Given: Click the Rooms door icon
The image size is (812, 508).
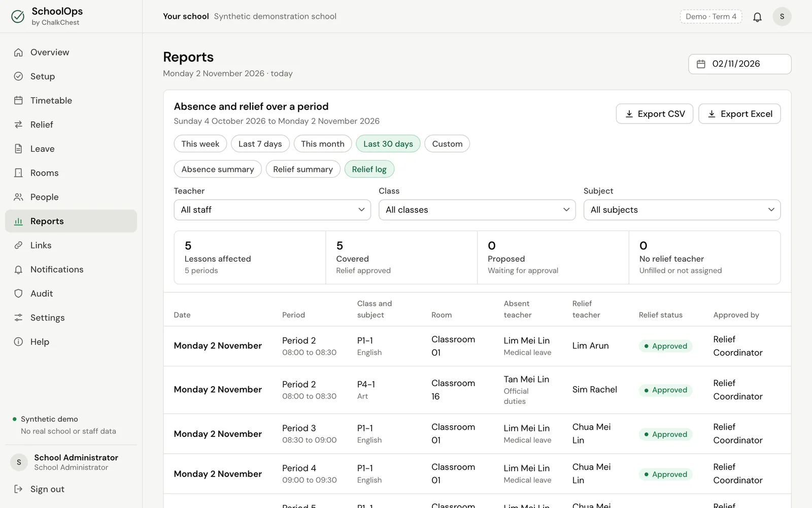Looking at the screenshot, I should tap(18, 173).
